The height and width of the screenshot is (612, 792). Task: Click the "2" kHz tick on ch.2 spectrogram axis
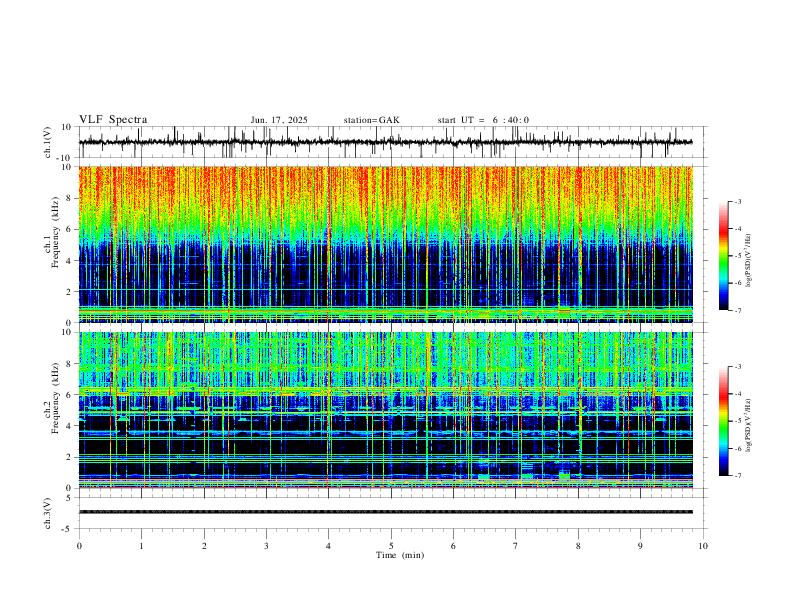pos(69,457)
